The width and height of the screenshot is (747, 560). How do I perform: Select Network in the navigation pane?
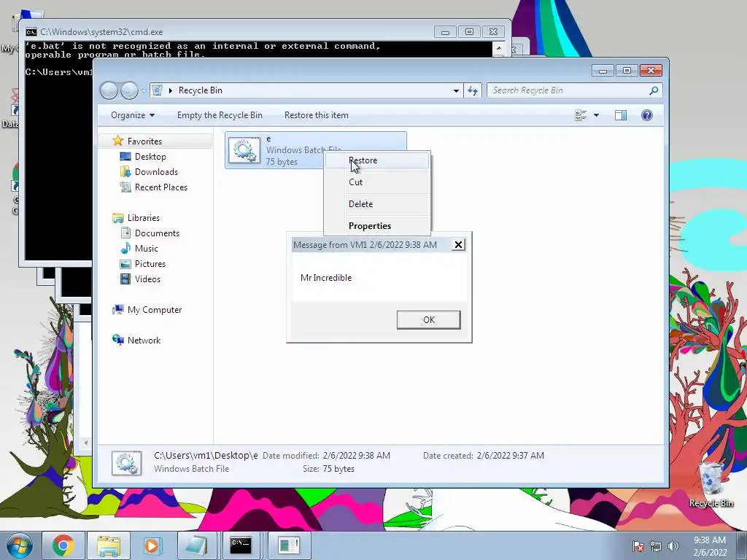[144, 341]
